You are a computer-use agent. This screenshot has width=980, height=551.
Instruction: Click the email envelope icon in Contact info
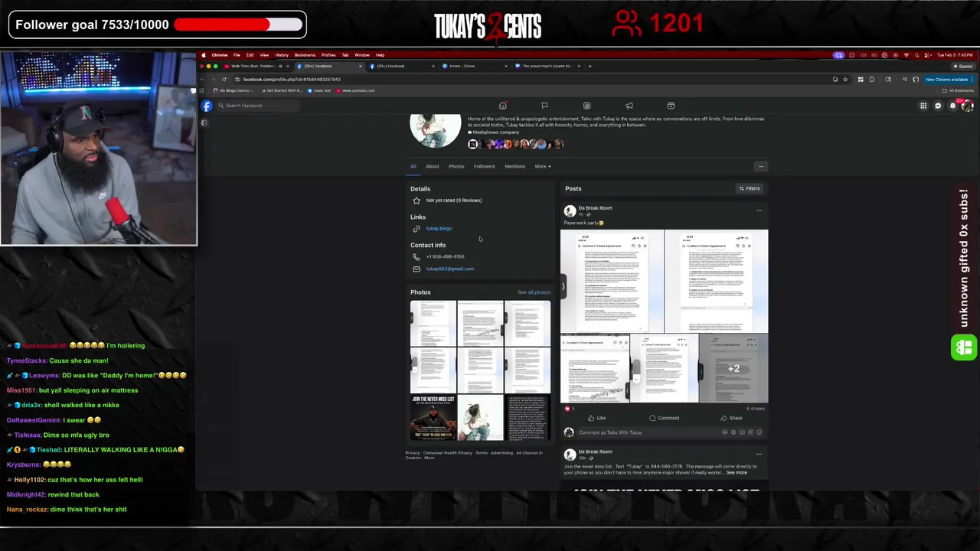click(x=416, y=269)
